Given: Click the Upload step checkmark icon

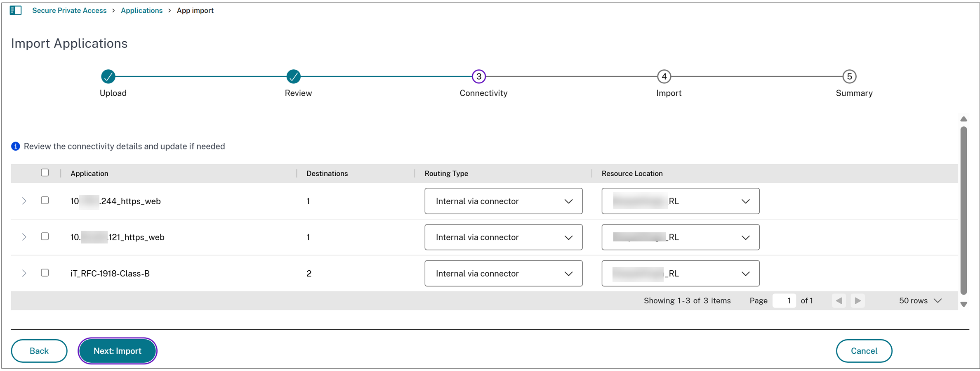Looking at the screenshot, I should 108,76.
